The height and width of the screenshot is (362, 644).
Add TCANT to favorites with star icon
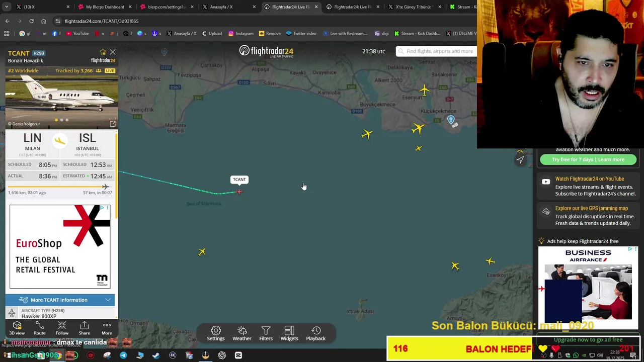pyautogui.click(x=103, y=52)
